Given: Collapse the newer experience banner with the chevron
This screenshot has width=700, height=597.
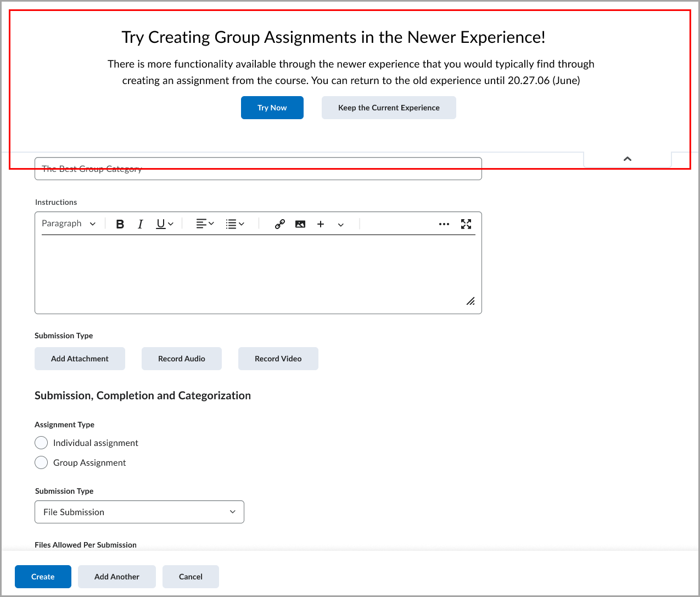Looking at the screenshot, I should coord(627,159).
